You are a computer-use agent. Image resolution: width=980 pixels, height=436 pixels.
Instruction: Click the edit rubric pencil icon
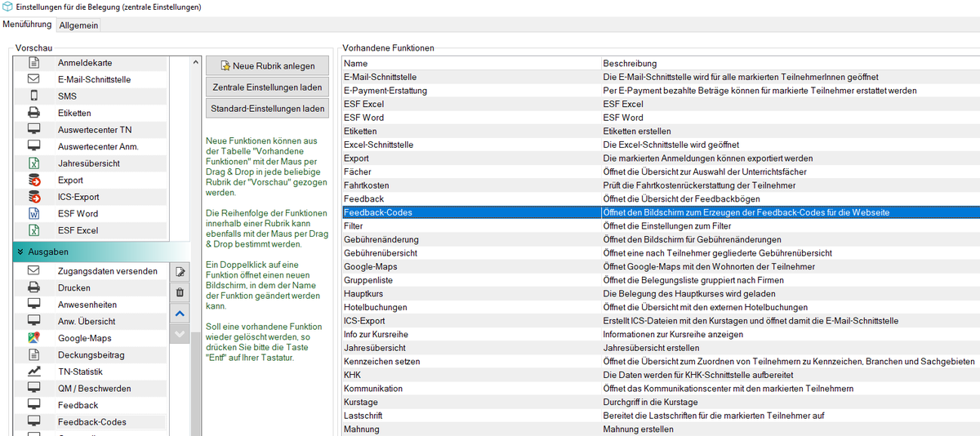180,272
